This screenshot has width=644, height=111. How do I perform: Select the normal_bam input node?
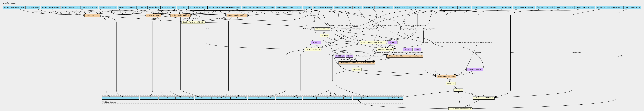pos(154,7)
